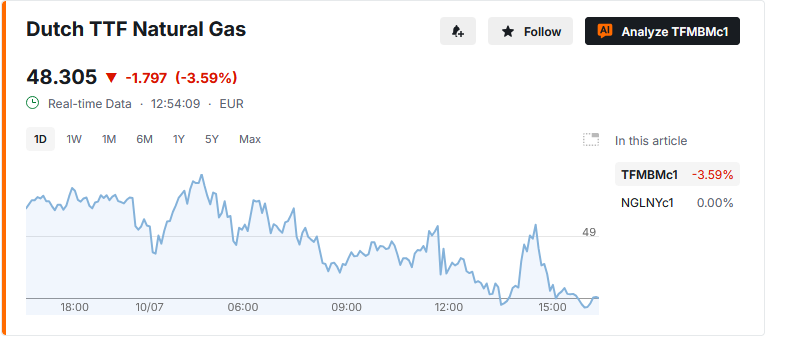Click the 12:00 time axis label
This screenshot has width=809, height=360.
click(449, 307)
